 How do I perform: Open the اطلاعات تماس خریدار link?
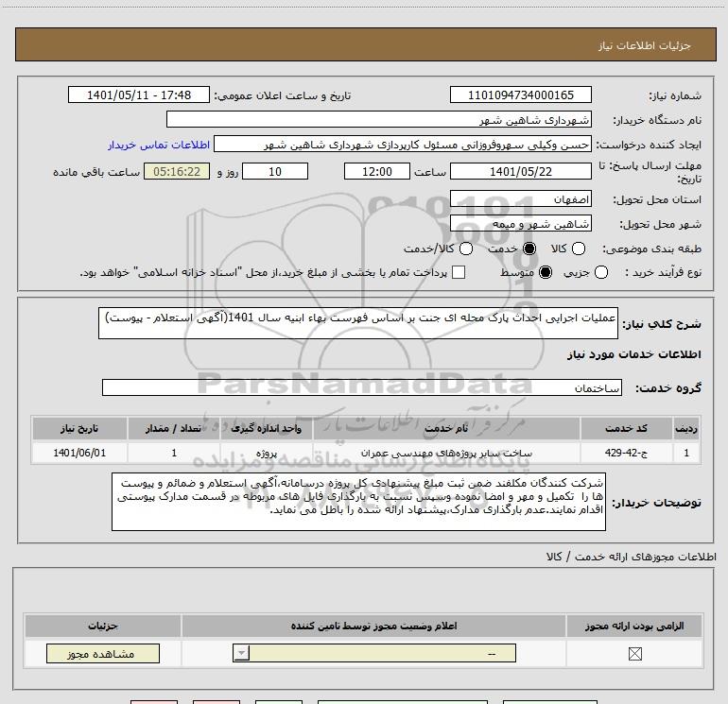tap(159, 145)
